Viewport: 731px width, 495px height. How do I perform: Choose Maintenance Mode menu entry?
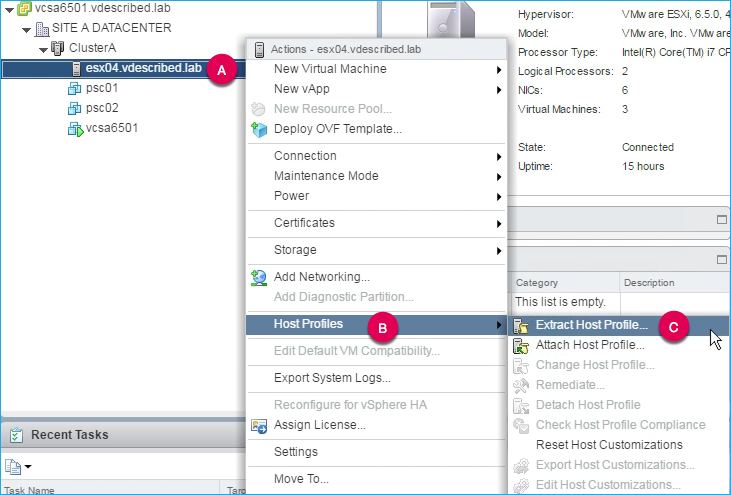376,176
